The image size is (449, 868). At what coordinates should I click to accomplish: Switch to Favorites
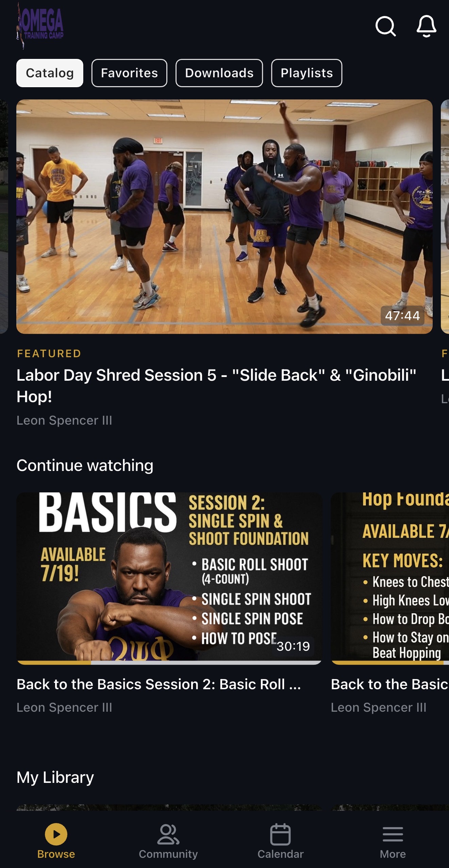tap(129, 73)
